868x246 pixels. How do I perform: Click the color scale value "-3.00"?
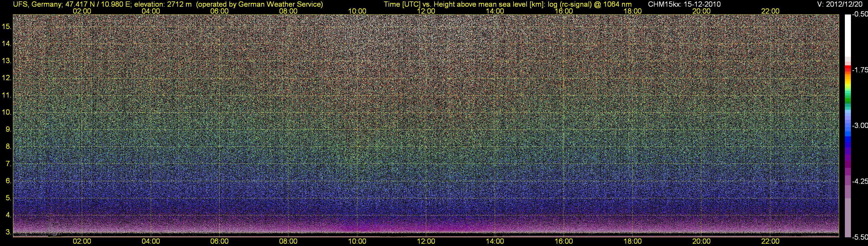point(860,125)
